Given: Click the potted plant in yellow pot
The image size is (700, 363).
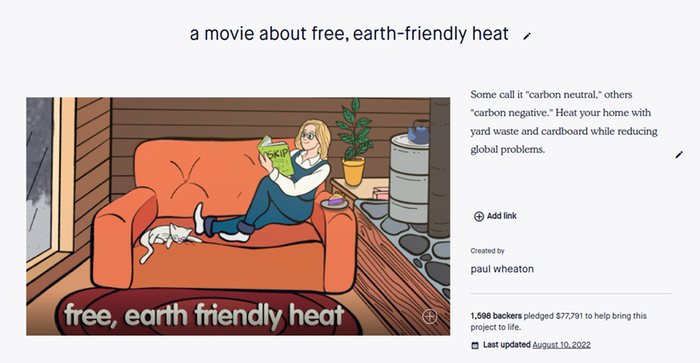Looking at the screenshot, I should coord(355,144).
